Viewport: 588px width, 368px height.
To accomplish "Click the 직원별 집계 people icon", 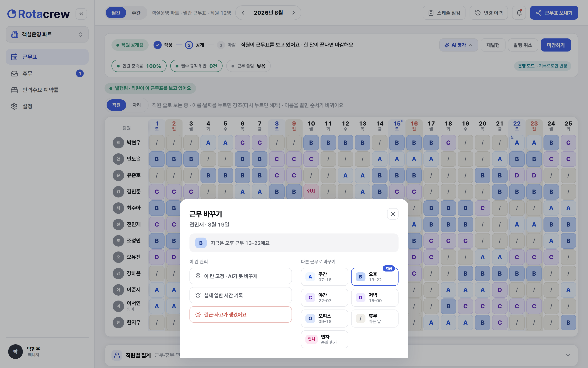I will click(117, 355).
